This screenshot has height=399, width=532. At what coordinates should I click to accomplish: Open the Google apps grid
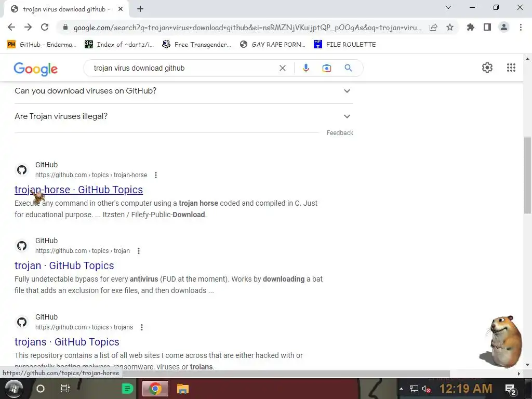point(511,68)
